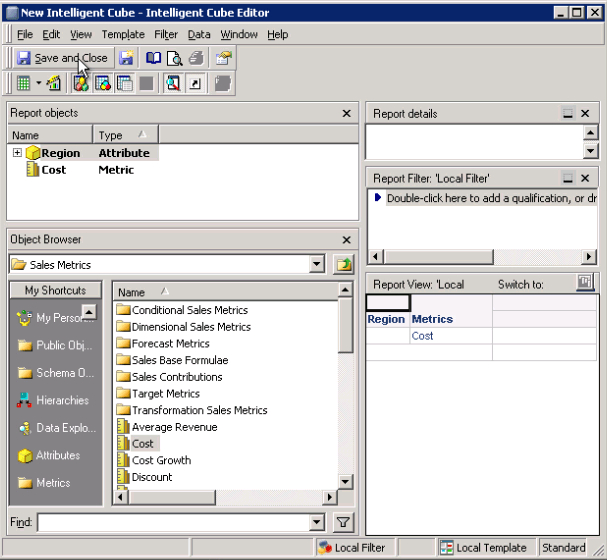Open the dropdown arrow next to the grid view icon
This screenshot has height=560, width=607.
(38, 83)
